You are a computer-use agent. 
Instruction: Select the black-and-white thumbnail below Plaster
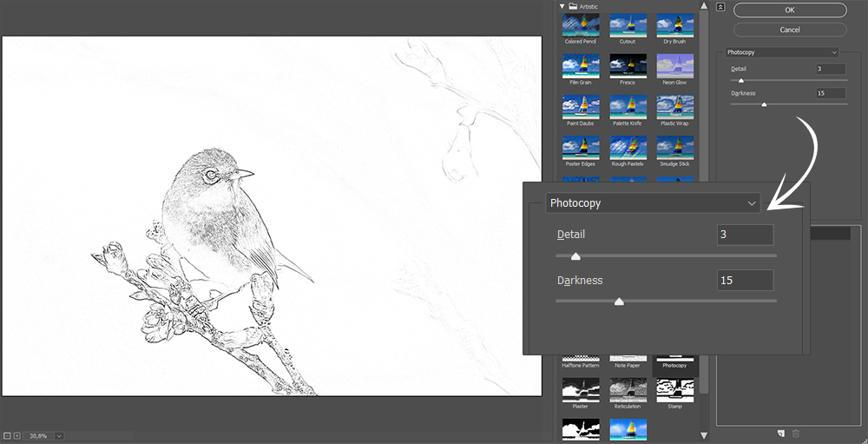coord(581,430)
